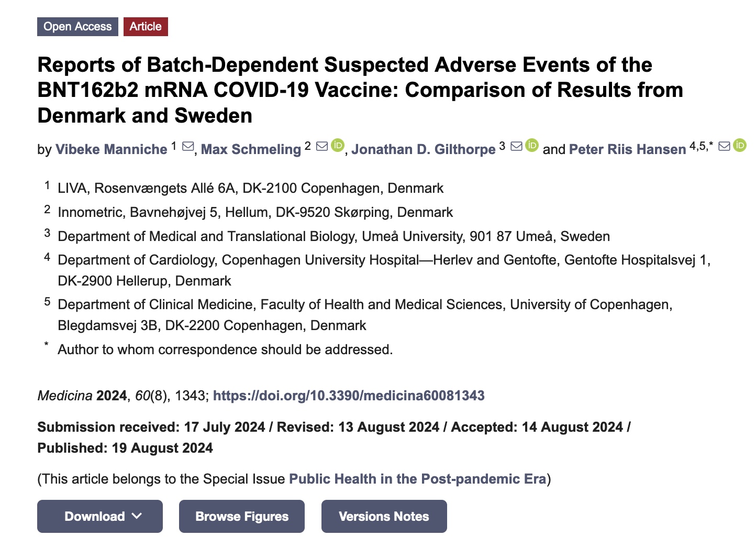Click the email envelope icon for Max Schmeling
The width and height of the screenshot is (756, 547).
[323, 146]
